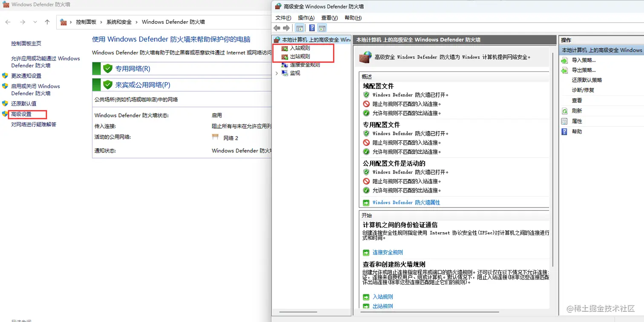Choose 还原默认策略 in the Actions pane
The image size is (644, 322).
586,80
